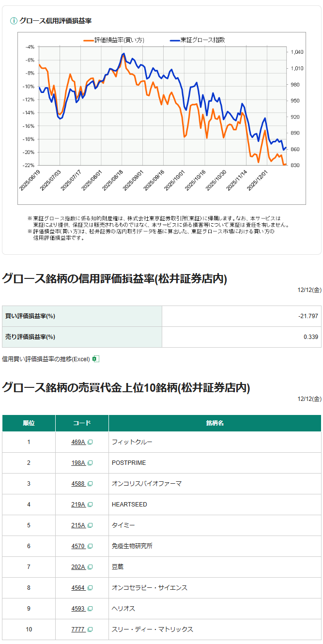Image resolution: width=323 pixels, height=644 pixels.
Task: Click orange 評価損益率(買い方) legend line
Action: pos(88,40)
